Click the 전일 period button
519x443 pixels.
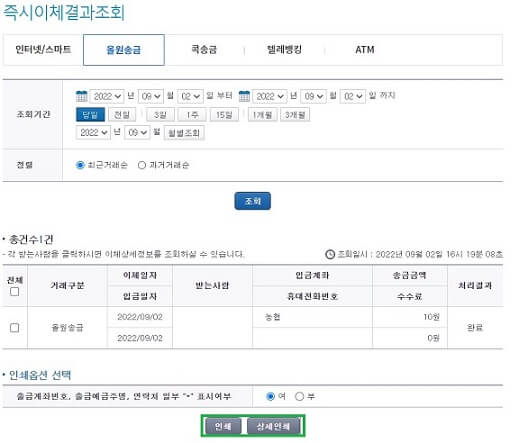coord(122,115)
